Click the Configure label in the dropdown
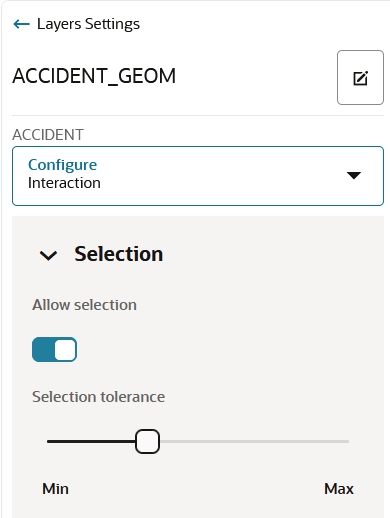This screenshot has width=390, height=518. coord(63,165)
